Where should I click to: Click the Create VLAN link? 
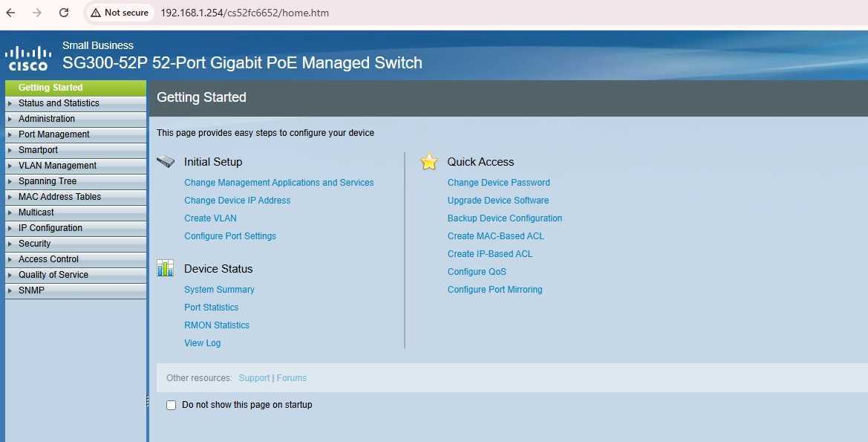[x=210, y=218]
